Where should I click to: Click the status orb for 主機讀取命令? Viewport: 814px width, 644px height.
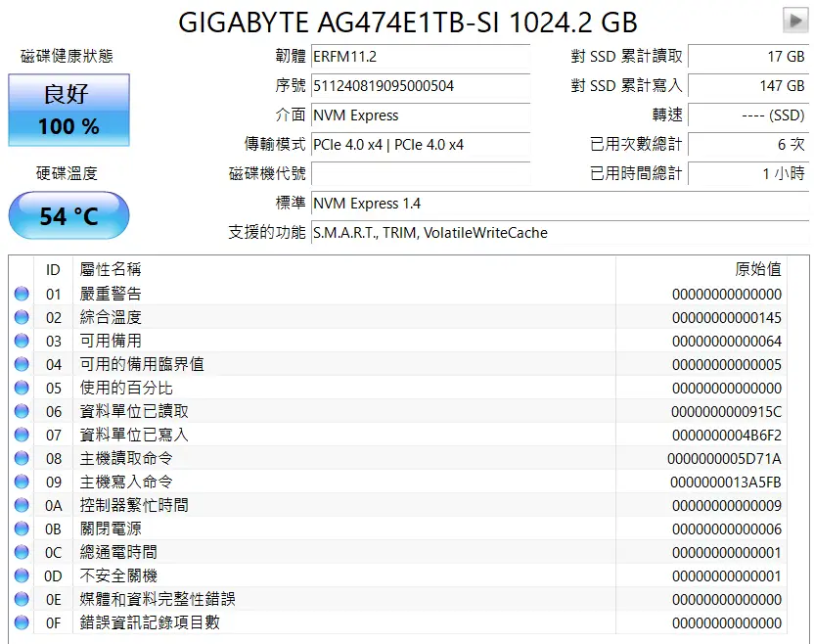[x=22, y=458]
